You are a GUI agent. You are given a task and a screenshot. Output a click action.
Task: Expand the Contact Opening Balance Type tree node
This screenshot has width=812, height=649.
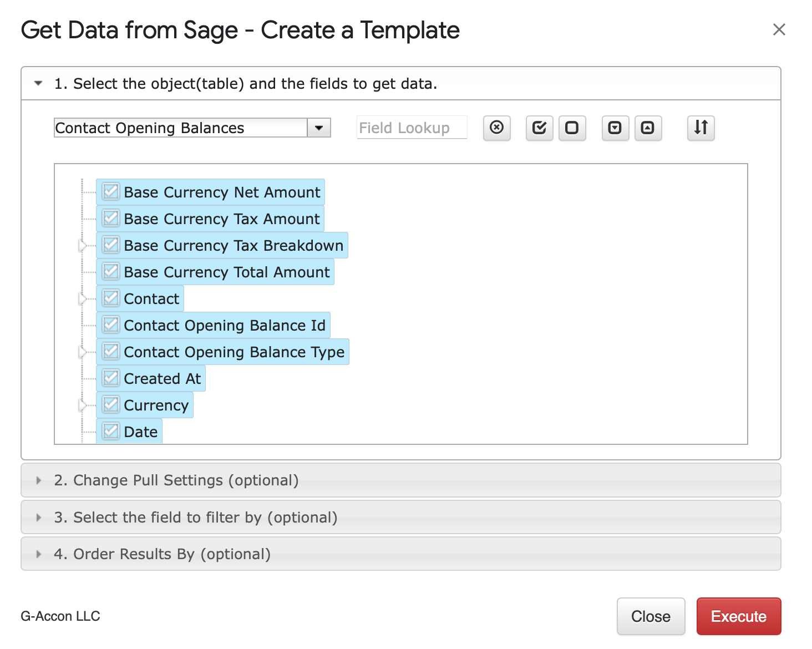pos(83,352)
